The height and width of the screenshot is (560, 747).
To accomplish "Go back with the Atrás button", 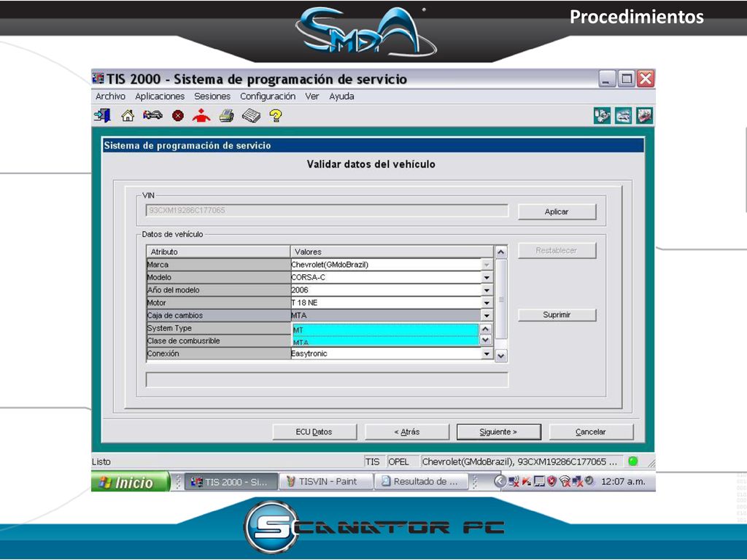I will (x=407, y=432).
